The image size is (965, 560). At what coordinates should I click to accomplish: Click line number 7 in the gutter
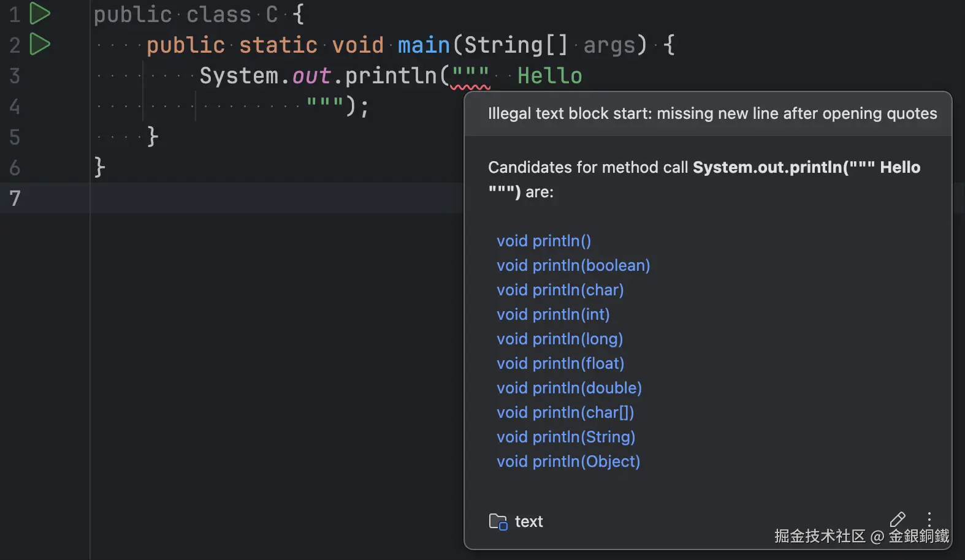(15, 198)
